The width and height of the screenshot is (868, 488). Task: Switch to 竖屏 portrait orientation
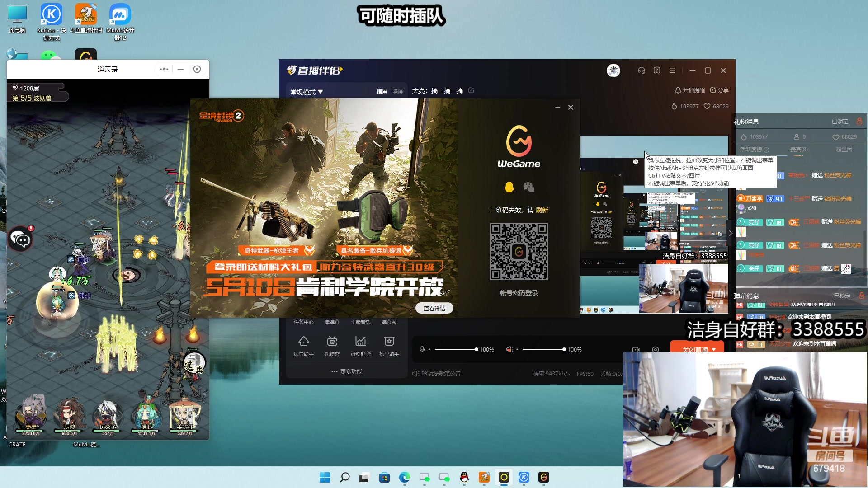pyautogui.click(x=398, y=91)
